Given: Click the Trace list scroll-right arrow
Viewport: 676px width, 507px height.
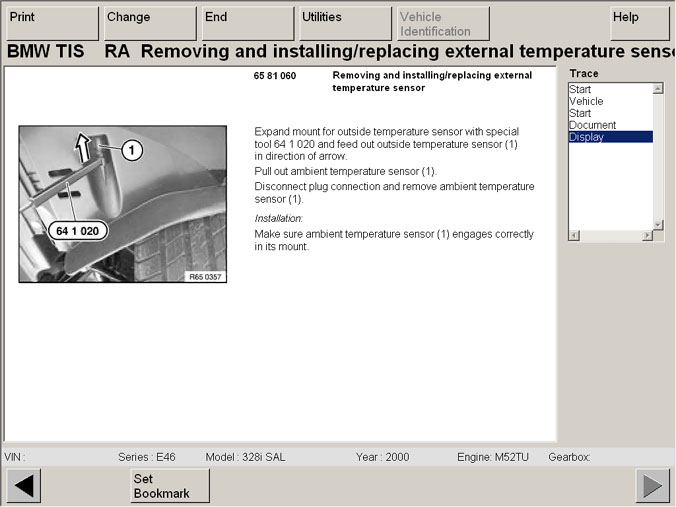Looking at the screenshot, I should tap(647, 235).
